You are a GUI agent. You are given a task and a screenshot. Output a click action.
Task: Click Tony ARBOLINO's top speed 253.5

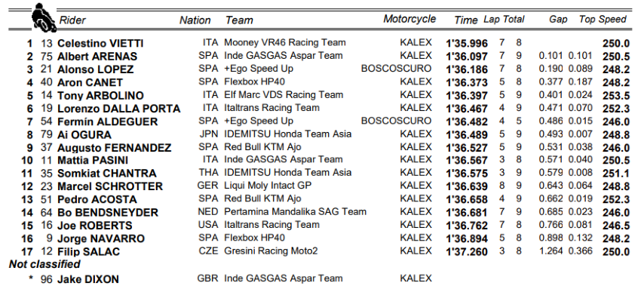616,96
